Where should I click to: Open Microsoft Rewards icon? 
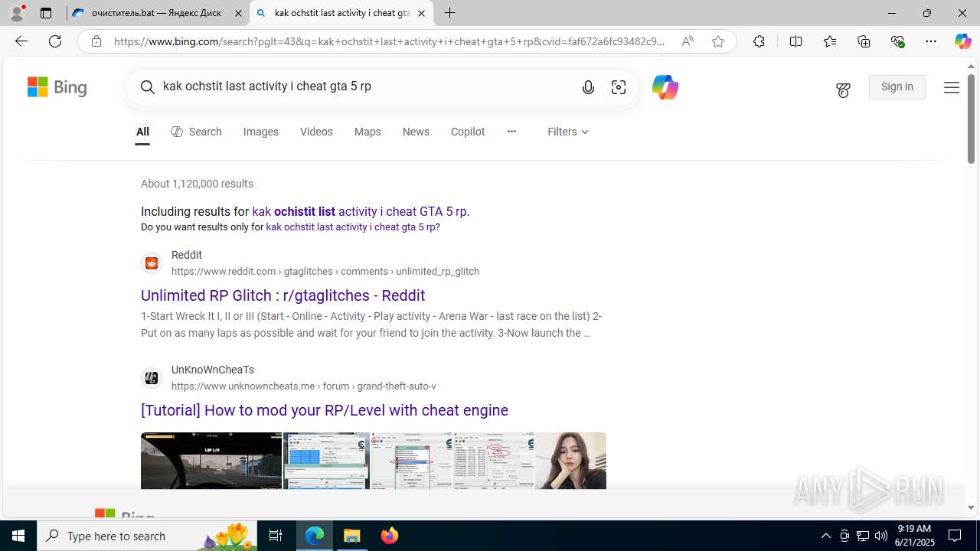click(x=843, y=90)
